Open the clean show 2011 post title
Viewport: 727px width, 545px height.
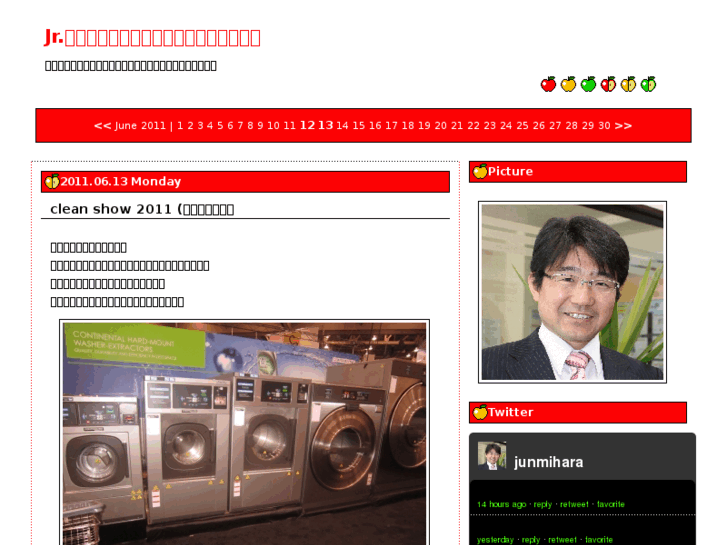pyautogui.click(x=142, y=209)
